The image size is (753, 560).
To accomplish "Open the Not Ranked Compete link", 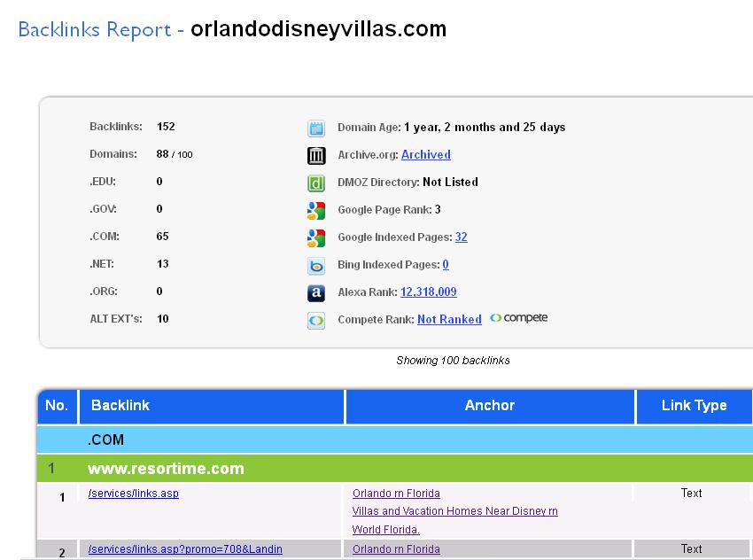I will (449, 319).
